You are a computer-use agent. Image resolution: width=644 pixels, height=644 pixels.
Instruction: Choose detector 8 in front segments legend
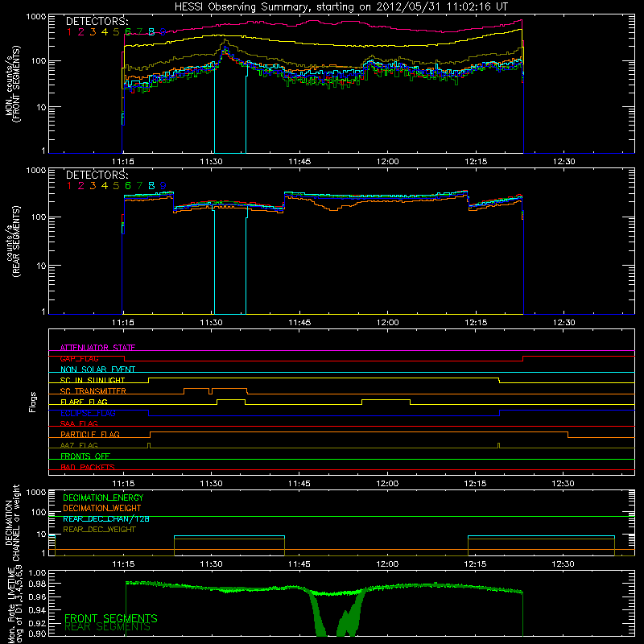[x=151, y=31]
